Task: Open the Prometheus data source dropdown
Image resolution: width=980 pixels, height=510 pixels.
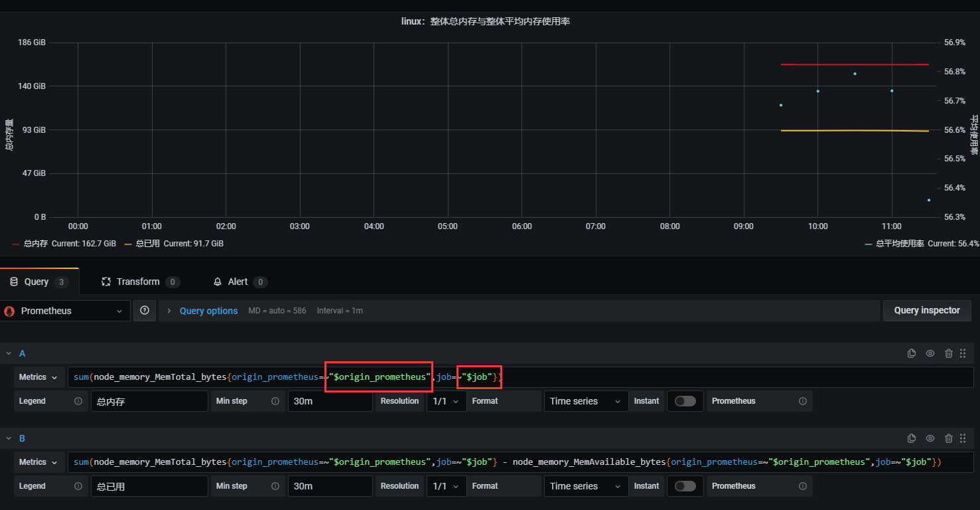Action: click(x=65, y=311)
